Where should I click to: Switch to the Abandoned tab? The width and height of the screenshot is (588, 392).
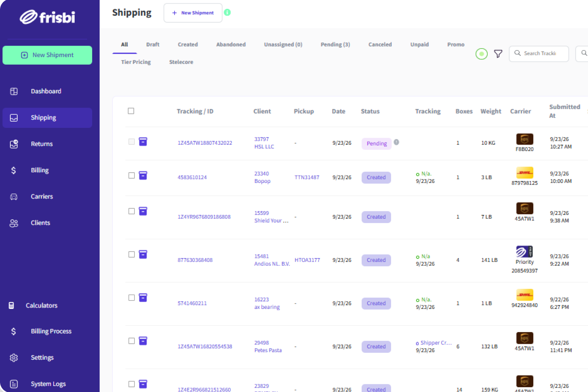coord(231,44)
